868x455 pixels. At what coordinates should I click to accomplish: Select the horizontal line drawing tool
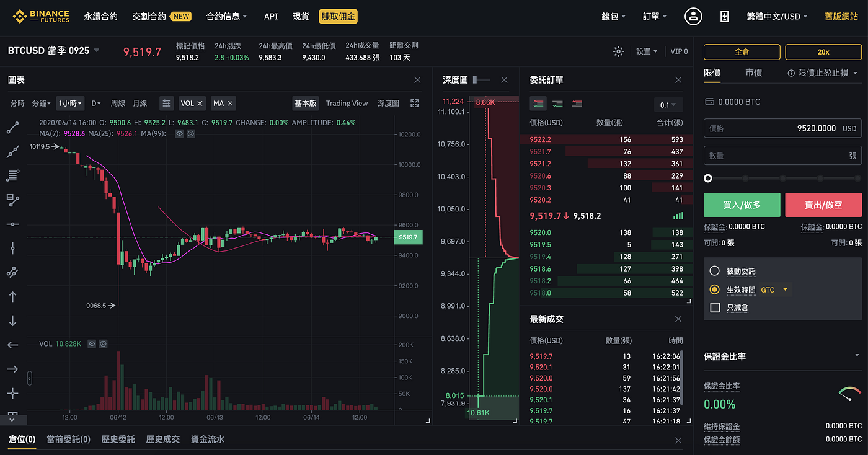click(x=12, y=224)
